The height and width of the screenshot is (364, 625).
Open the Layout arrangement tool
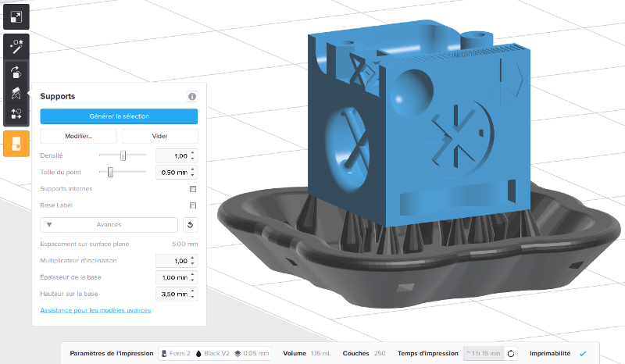pos(16,114)
